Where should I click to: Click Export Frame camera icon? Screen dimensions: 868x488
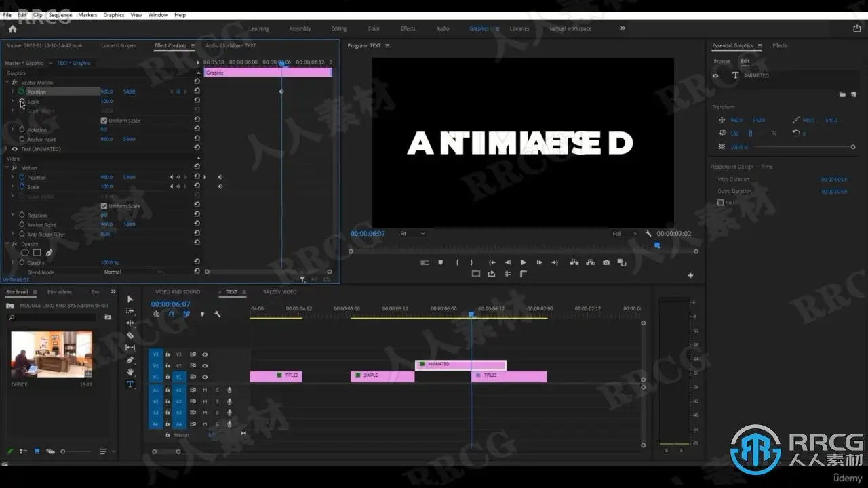(x=606, y=262)
